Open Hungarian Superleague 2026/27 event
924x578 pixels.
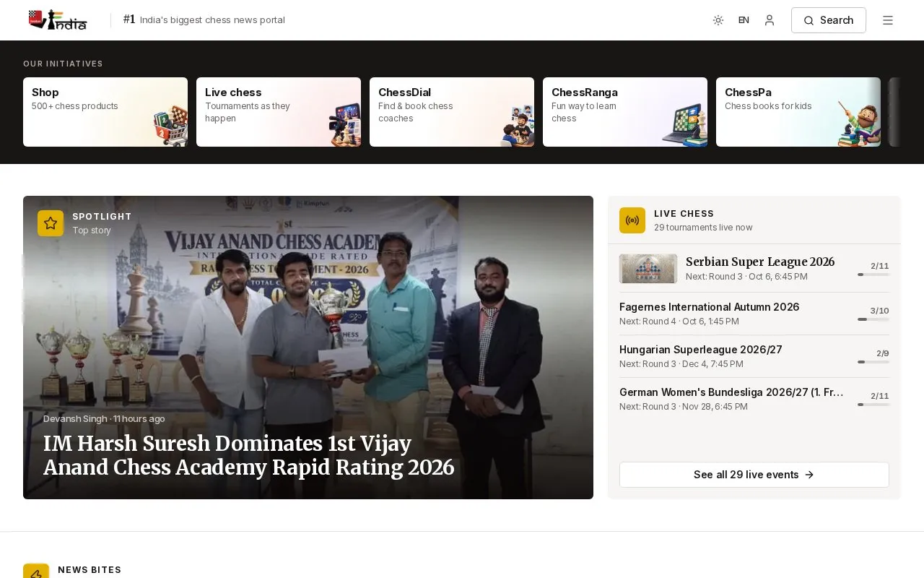point(754,356)
